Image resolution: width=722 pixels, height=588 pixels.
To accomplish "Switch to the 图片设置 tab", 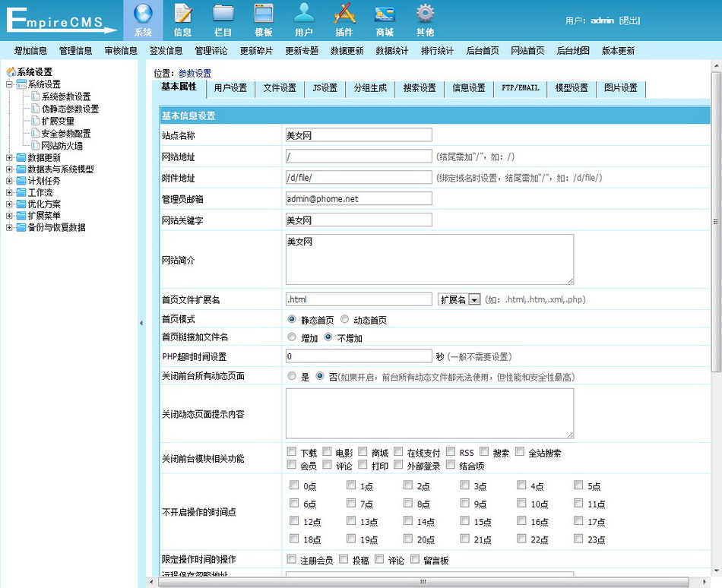I will 621,88.
